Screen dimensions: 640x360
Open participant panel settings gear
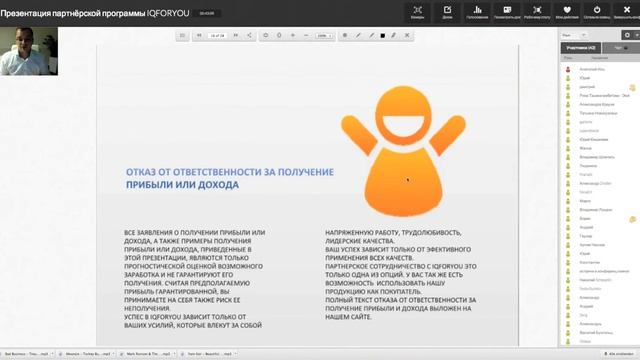[x=627, y=35]
